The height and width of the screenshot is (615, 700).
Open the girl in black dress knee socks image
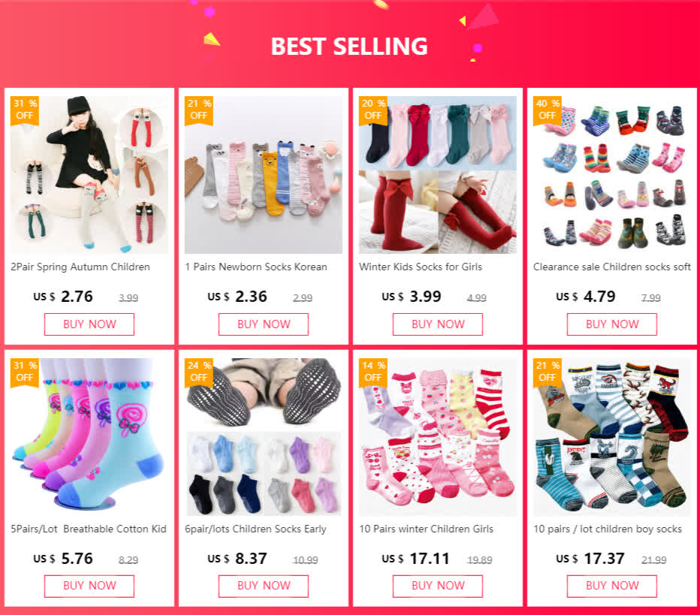[x=89, y=174]
